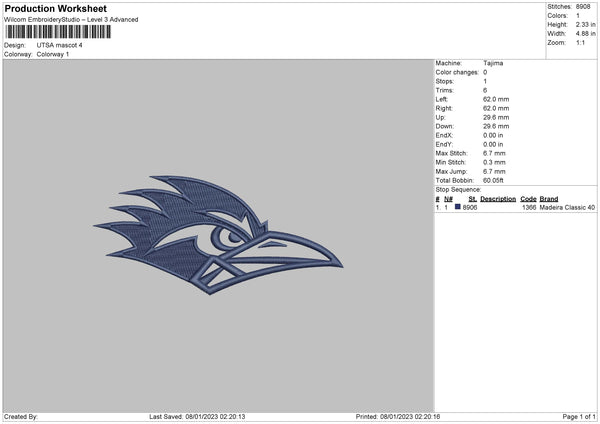Click the 'Max Jump:' label

point(451,171)
